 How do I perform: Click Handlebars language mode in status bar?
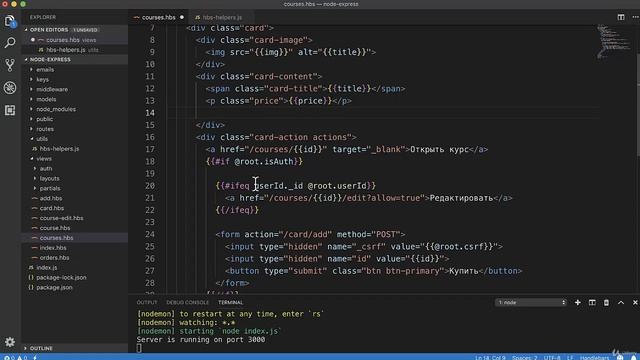click(x=594, y=358)
